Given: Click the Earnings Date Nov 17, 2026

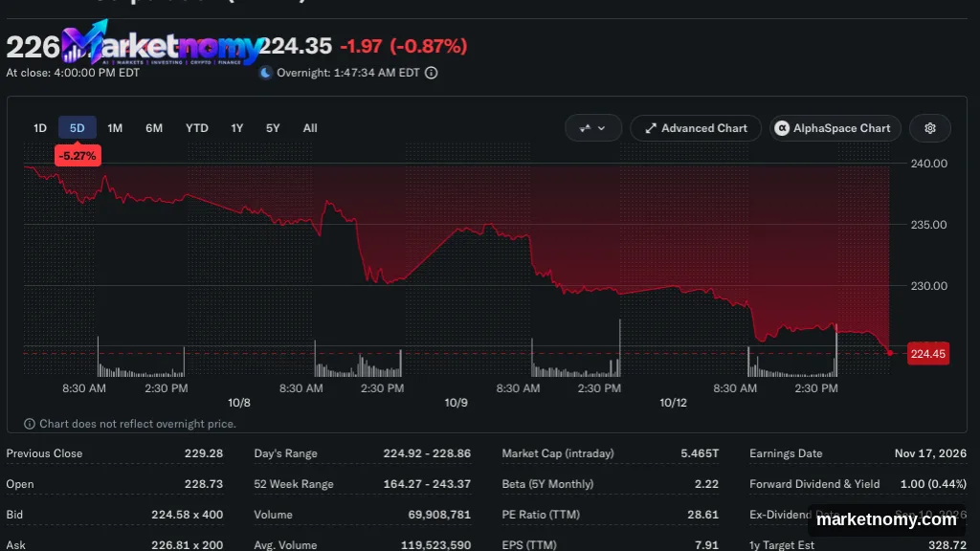Looking at the screenshot, I should coord(930,453).
